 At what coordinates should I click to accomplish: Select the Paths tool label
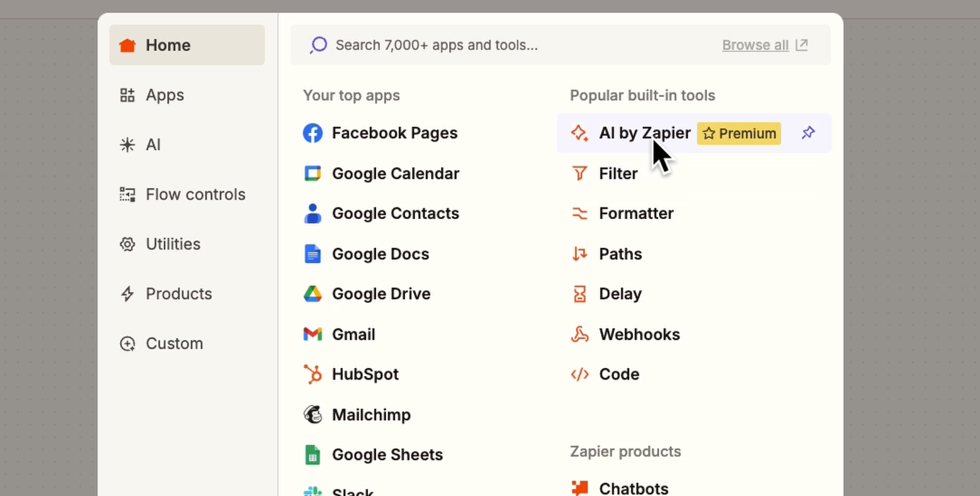[621, 254]
